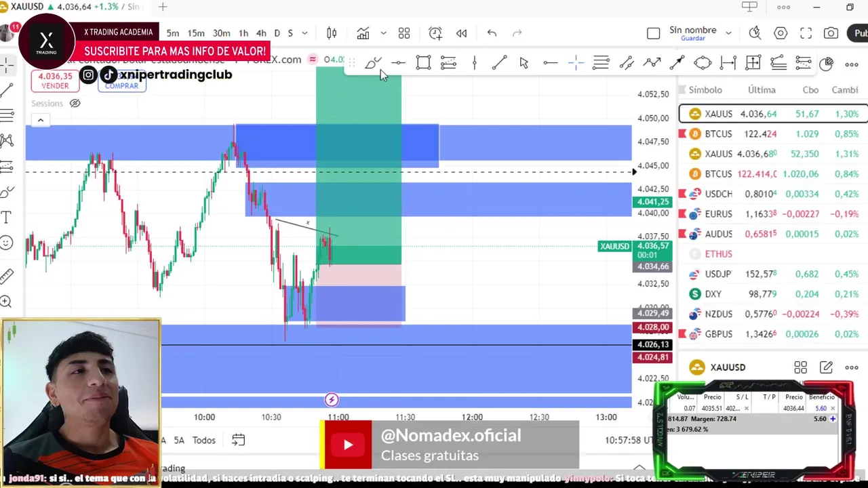Open the candlestick chart type selector
Screen dimensions: 868x488
tap(332, 33)
